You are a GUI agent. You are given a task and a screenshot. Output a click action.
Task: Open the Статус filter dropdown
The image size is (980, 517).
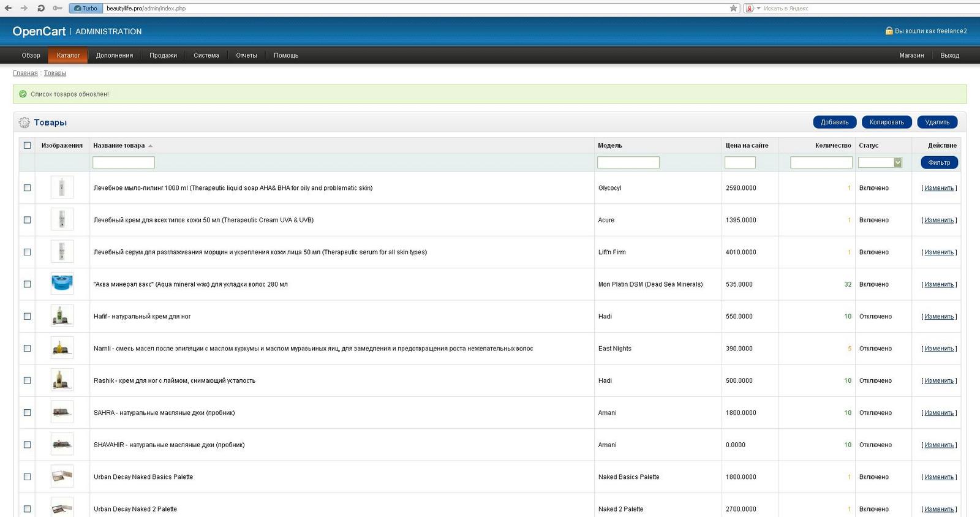point(880,162)
